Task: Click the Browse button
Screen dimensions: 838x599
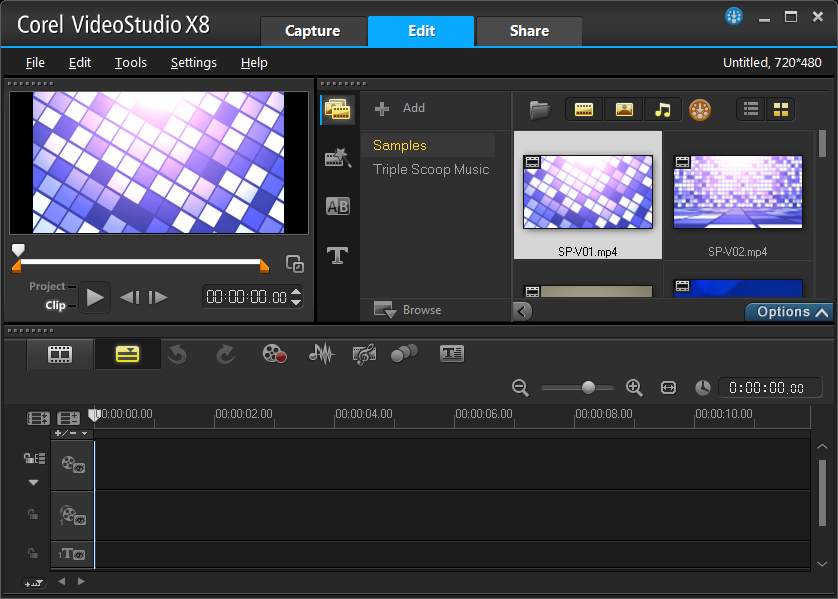Action: [408, 310]
